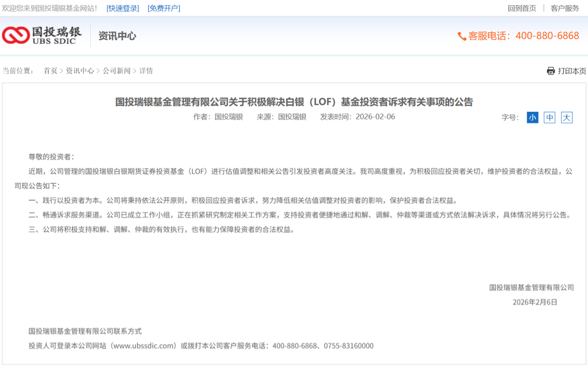Switch font size to medium (中)
The height and width of the screenshot is (366, 588).
pos(550,118)
